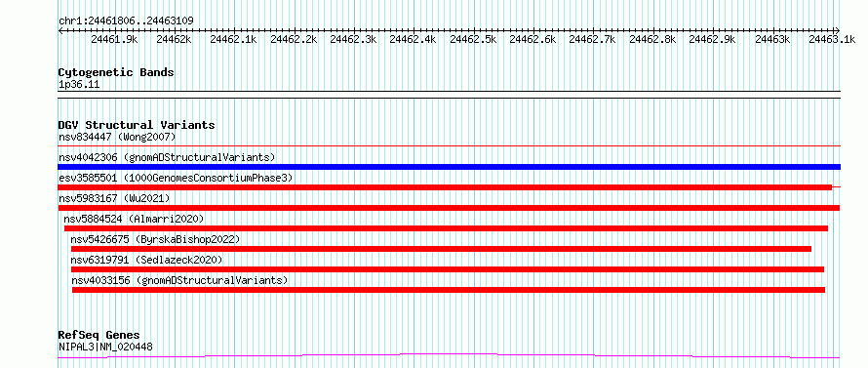The image size is (868, 368).
Task: Click the 24462.4k ruler tick label
Action: (413, 39)
